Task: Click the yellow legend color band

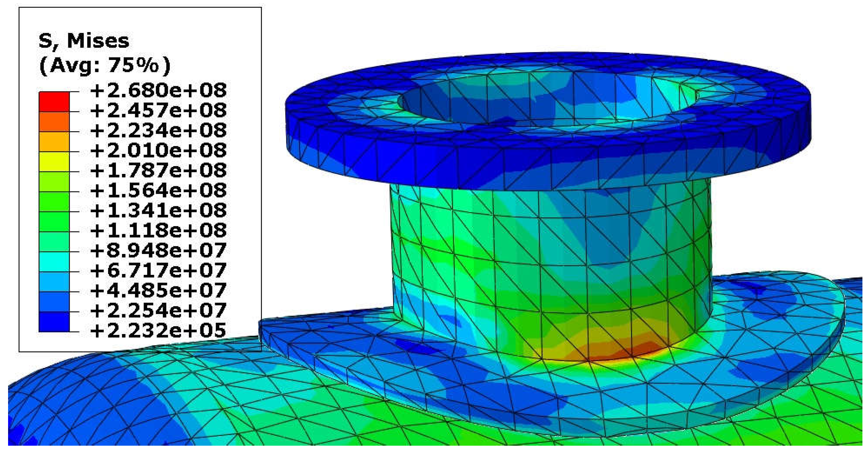Action: (54, 162)
